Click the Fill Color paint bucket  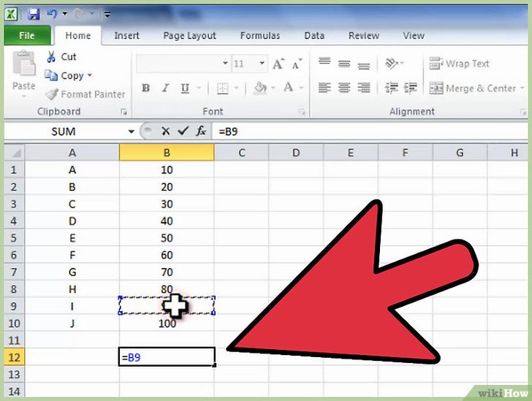pos(261,88)
